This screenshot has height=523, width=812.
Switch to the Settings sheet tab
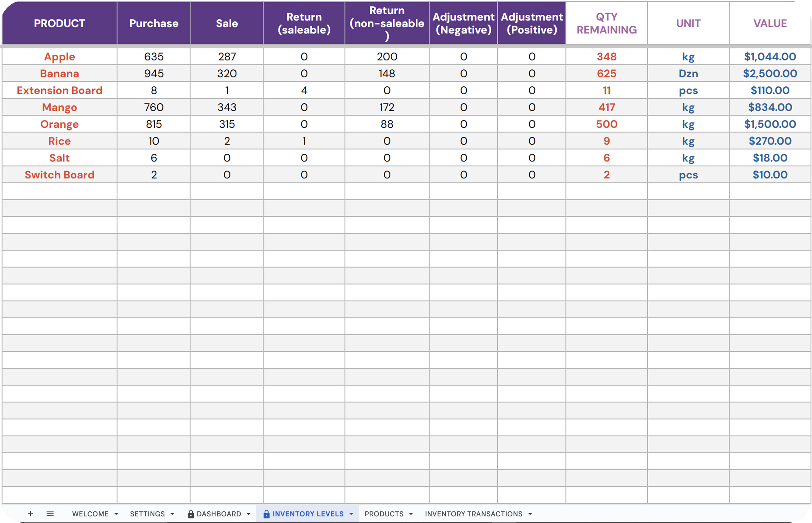point(147,514)
